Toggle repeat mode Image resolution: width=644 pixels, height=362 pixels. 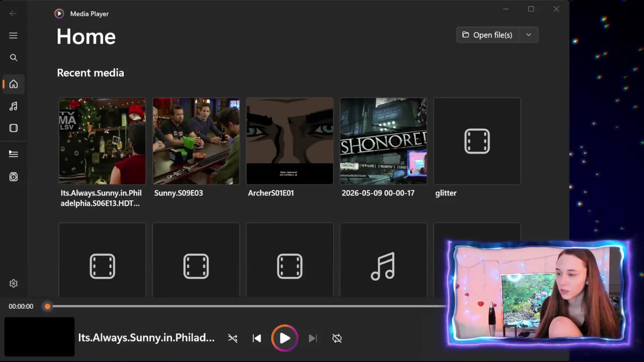[337, 338]
